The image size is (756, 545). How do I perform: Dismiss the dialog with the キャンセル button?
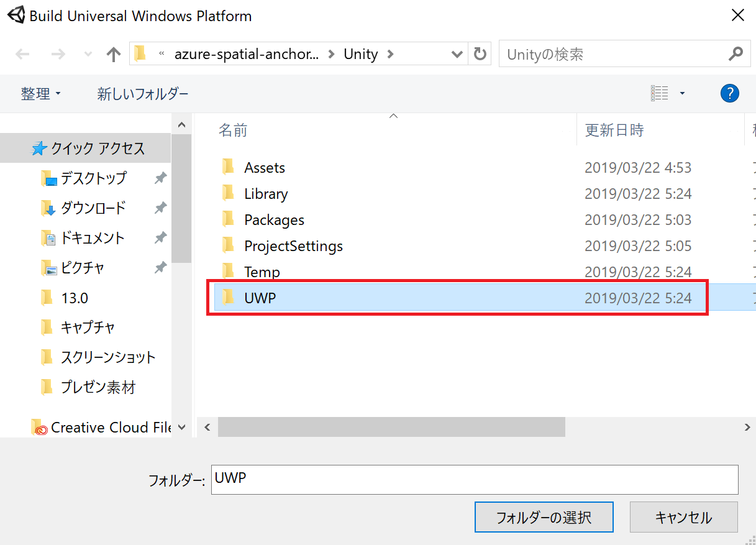pos(683,516)
